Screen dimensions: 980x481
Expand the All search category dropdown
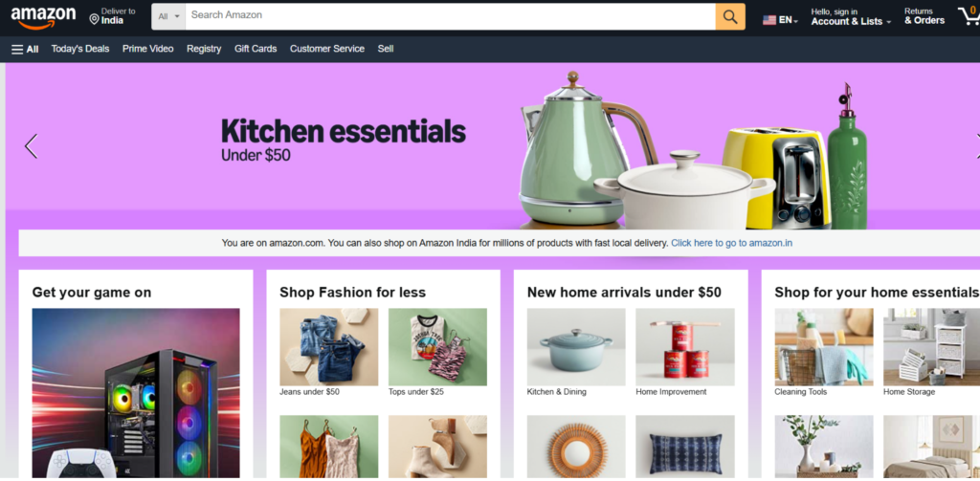pos(168,16)
